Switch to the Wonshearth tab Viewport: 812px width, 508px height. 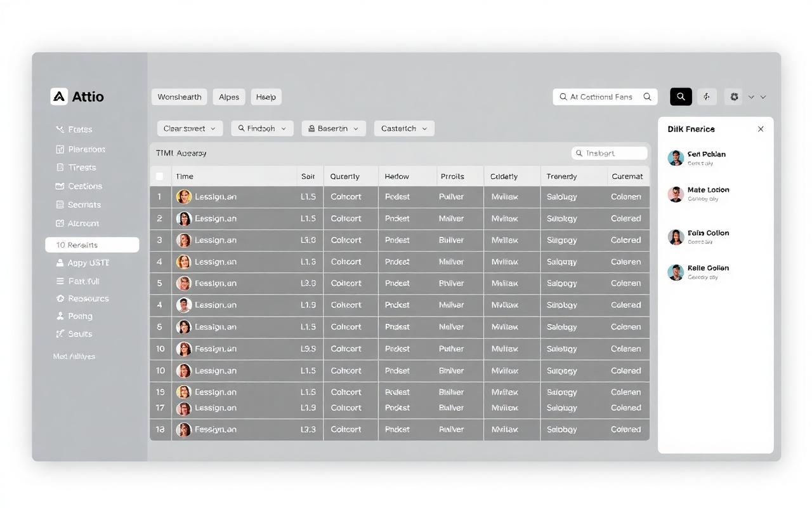point(180,97)
